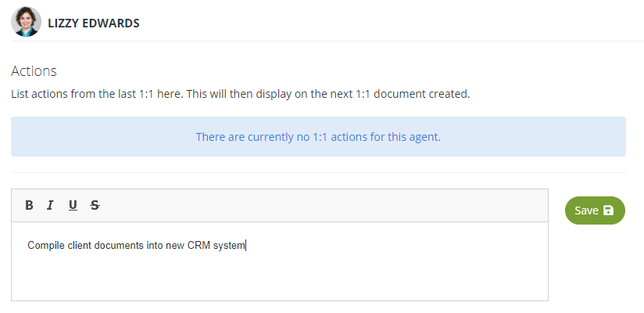Click the 'List actions from the last 1:1' description
This screenshot has width=644, height=313.
[240, 94]
